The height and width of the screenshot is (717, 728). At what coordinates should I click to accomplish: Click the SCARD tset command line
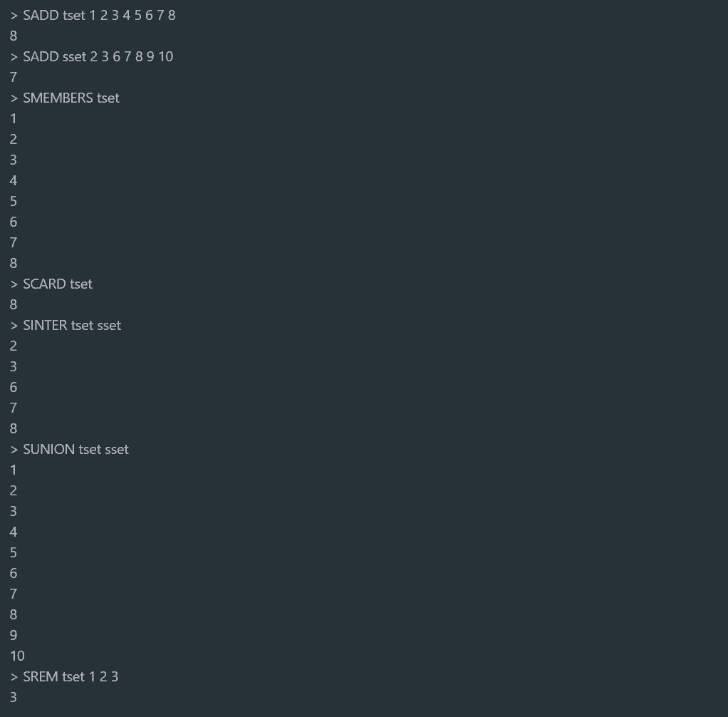[x=57, y=284]
